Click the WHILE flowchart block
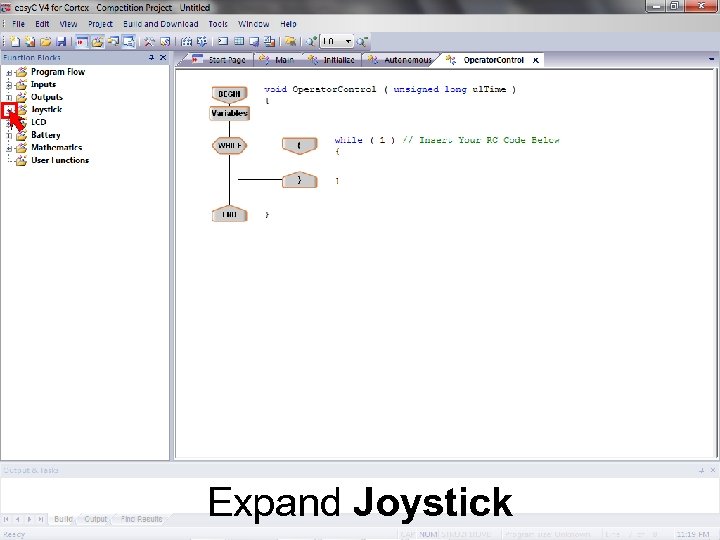720x540 pixels. (230, 146)
